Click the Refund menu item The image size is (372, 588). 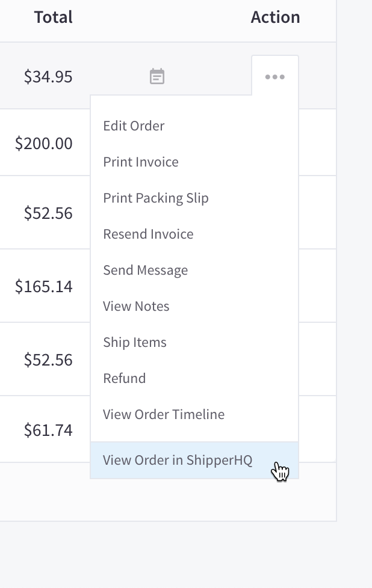[125, 378]
